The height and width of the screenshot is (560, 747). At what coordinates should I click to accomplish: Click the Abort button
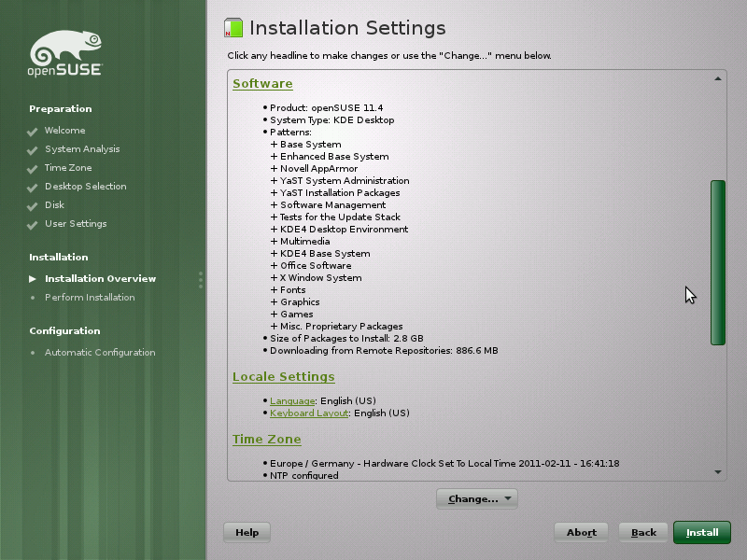pos(581,532)
